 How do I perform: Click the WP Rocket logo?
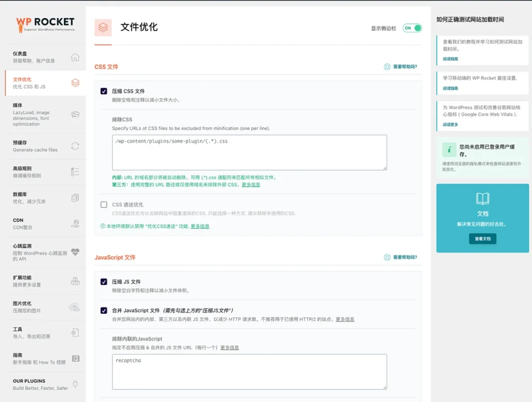pyautogui.click(x=45, y=23)
